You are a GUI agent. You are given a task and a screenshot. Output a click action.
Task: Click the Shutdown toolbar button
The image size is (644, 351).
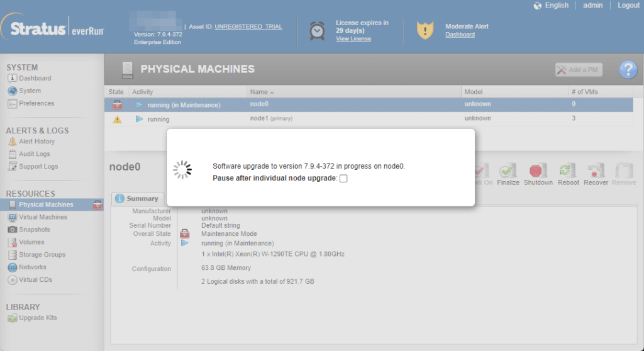click(x=538, y=175)
